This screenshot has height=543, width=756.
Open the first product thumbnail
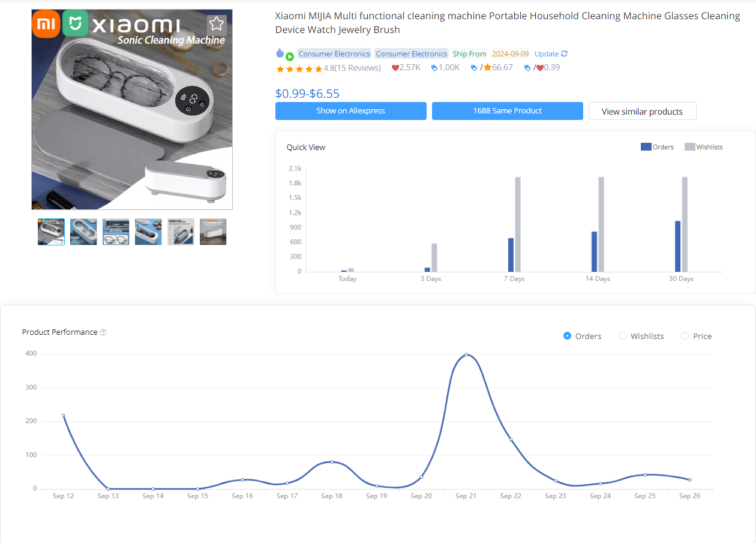coord(51,232)
